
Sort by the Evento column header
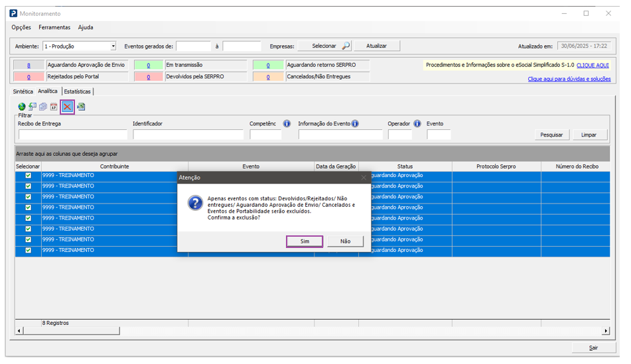(x=251, y=166)
